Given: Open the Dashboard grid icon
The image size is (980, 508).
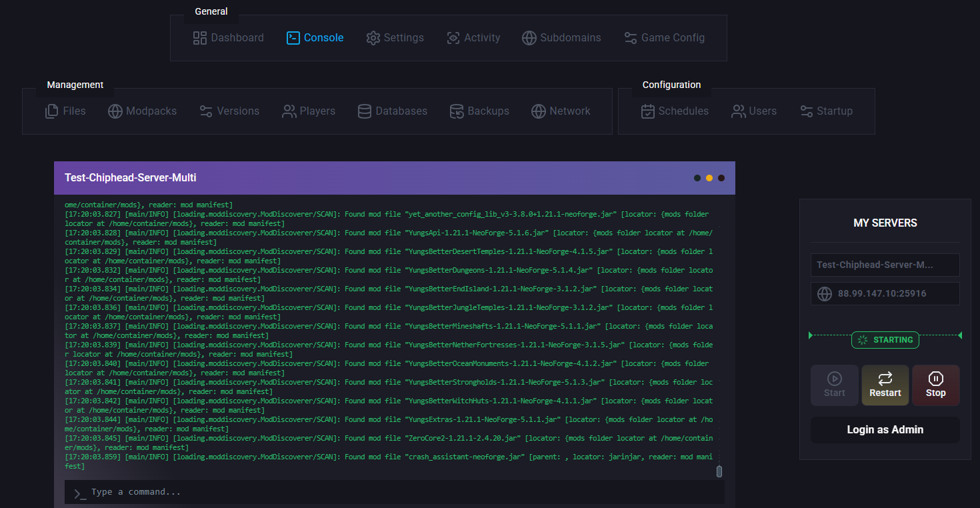Looking at the screenshot, I should [200, 38].
